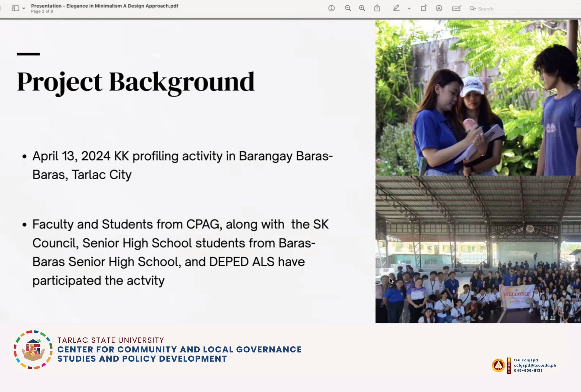
Task: Rotate the page with rotate icon
Action: click(x=424, y=8)
